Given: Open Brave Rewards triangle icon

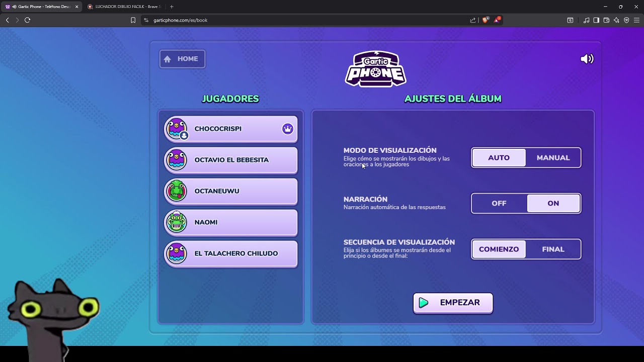Looking at the screenshot, I should tap(497, 20).
